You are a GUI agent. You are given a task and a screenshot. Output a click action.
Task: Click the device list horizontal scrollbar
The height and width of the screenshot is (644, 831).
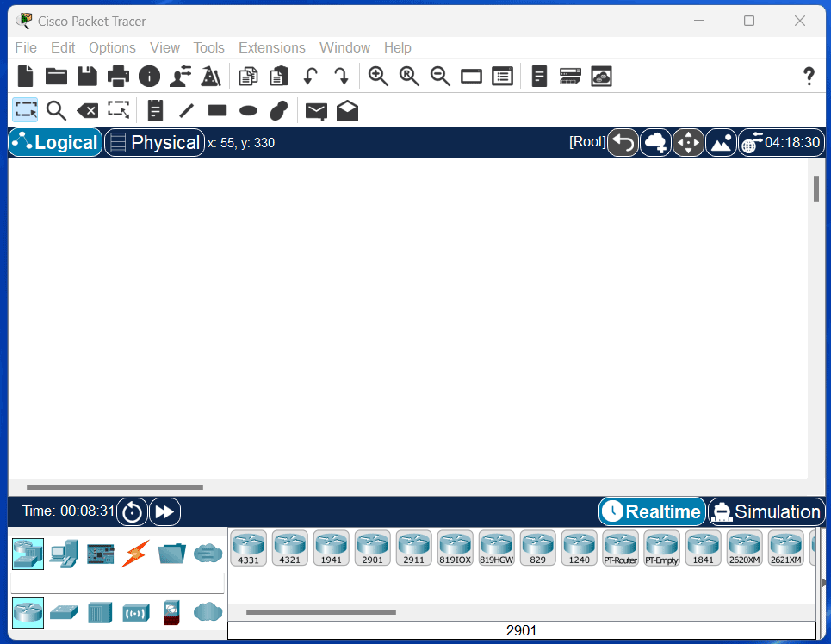tap(320, 612)
